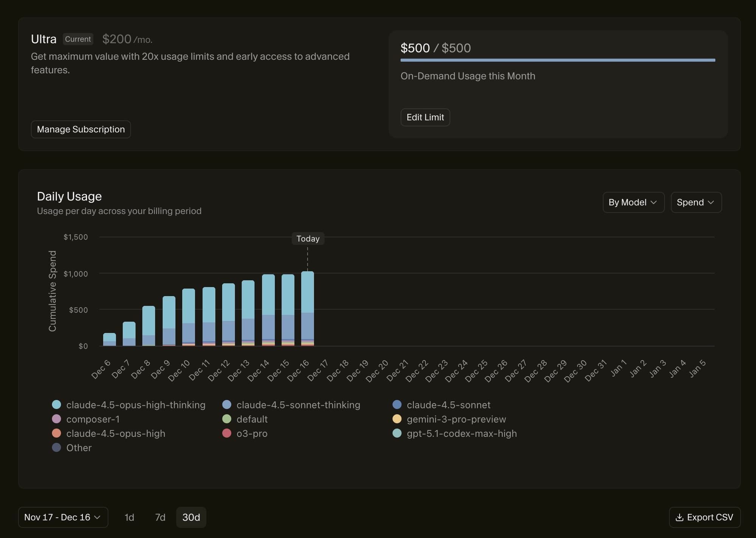Select the 30d range tab
The width and height of the screenshot is (756, 538).
click(x=191, y=517)
